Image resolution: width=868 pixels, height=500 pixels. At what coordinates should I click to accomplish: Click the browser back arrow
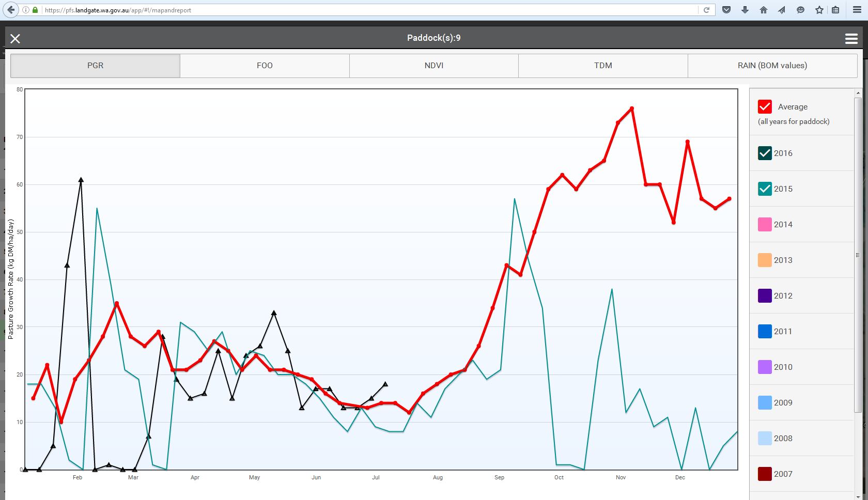[11, 10]
